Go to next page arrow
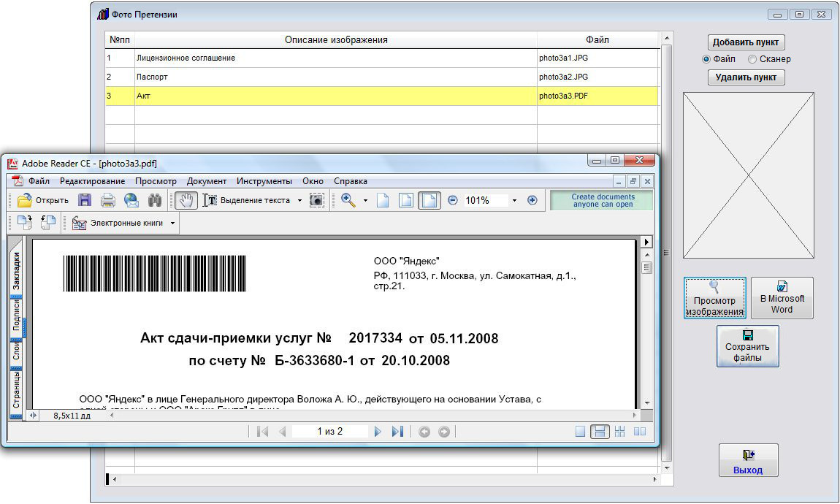Image resolution: width=840 pixels, height=504 pixels. [x=378, y=432]
